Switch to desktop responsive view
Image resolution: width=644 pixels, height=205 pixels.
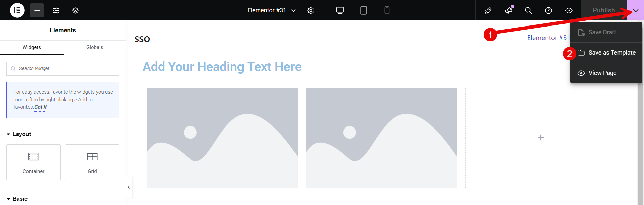[x=340, y=10]
